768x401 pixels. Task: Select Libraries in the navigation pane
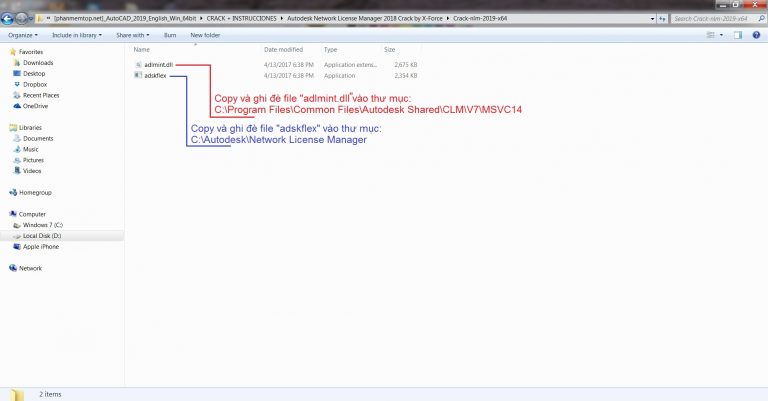point(30,127)
